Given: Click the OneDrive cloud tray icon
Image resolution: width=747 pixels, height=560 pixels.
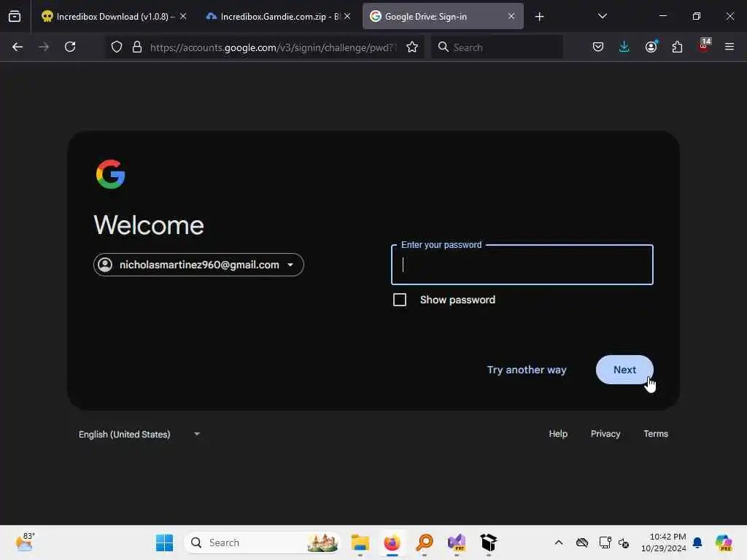Looking at the screenshot, I should tap(582, 542).
